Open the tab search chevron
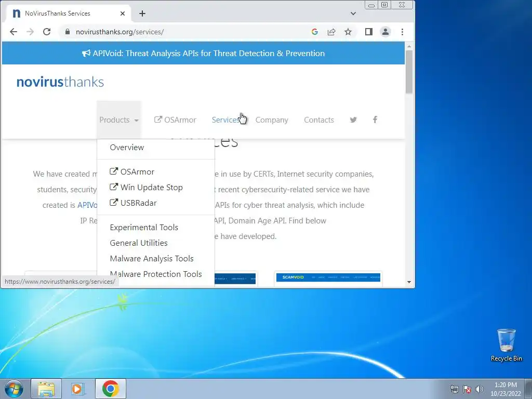 (x=353, y=14)
